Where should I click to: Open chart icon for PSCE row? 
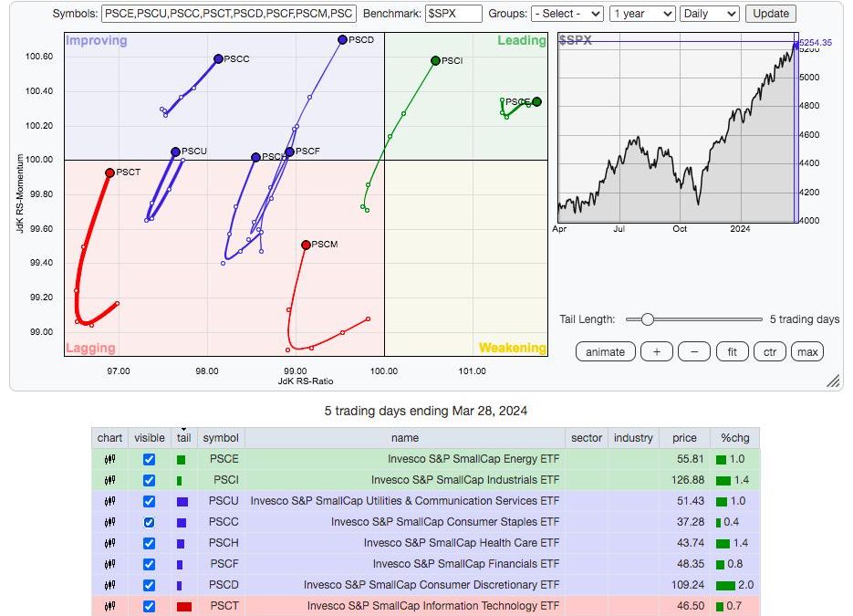click(x=109, y=459)
